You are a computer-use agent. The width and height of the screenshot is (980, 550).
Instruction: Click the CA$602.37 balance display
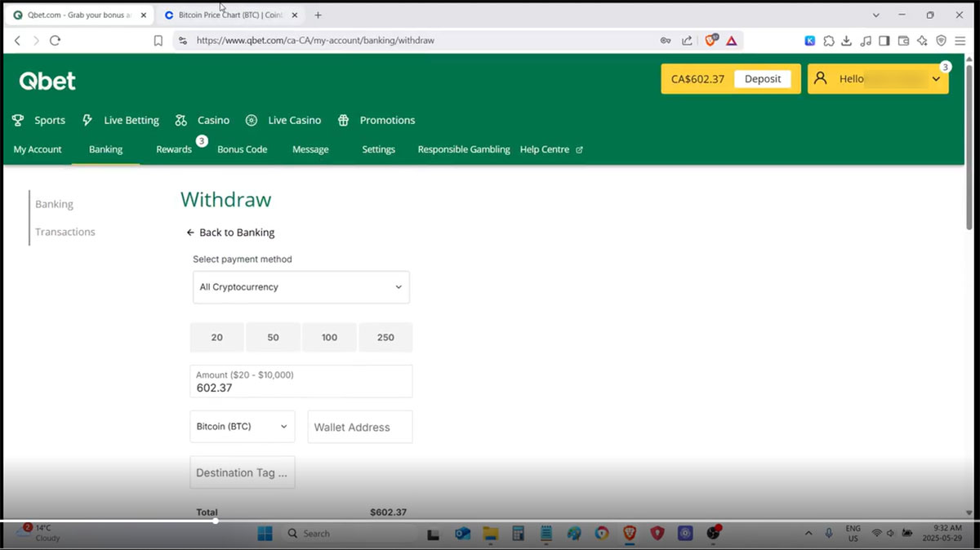pos(697,79)
